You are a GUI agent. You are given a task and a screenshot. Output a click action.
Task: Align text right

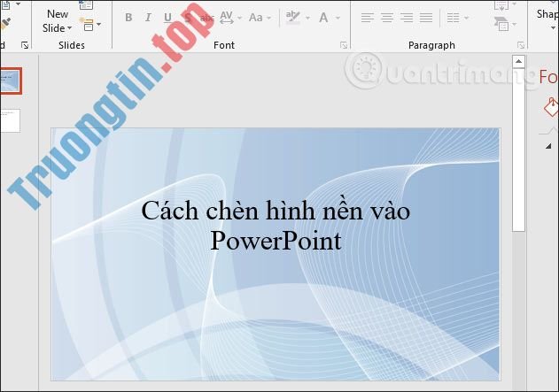[x=407, y=18]
